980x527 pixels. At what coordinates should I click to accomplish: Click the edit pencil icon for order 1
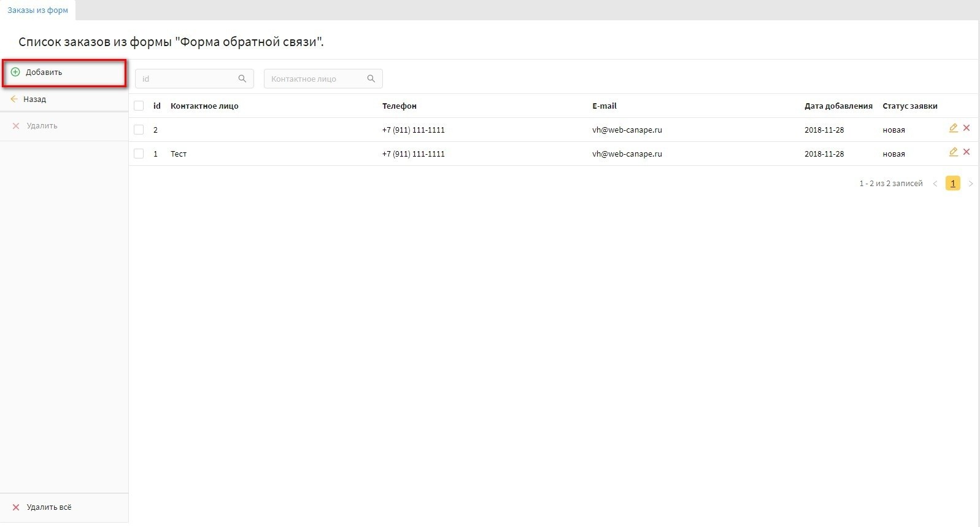tap(953, 152)
